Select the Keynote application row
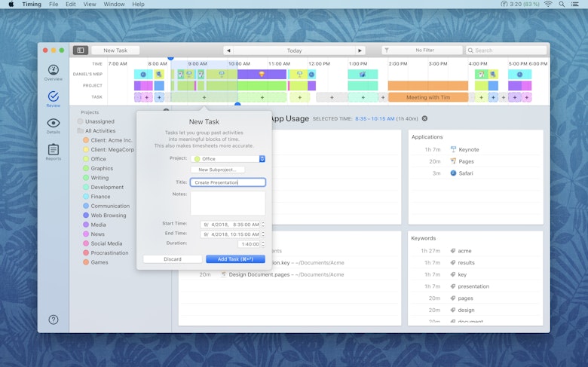Screen dimensions: 588x367 coord(476,149)
